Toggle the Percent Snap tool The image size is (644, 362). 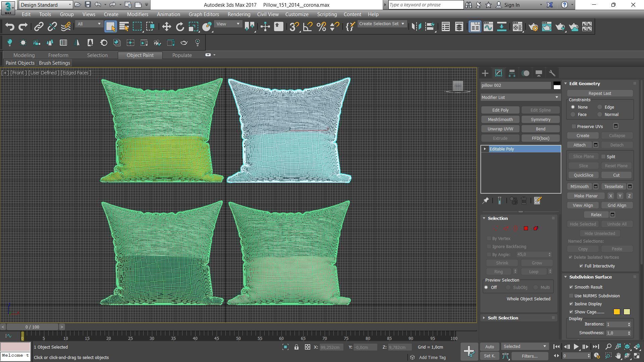(321, 27)
